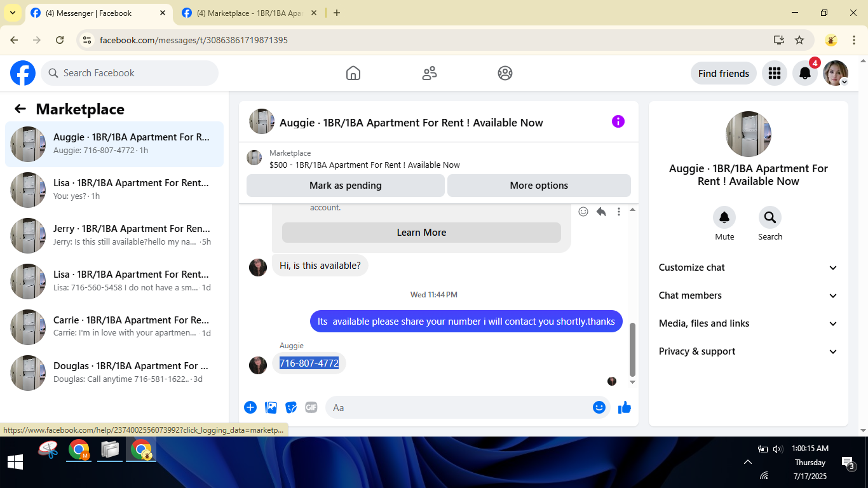868x488 pixels.
Task: Click Mark as pending button
Action: 346,186
